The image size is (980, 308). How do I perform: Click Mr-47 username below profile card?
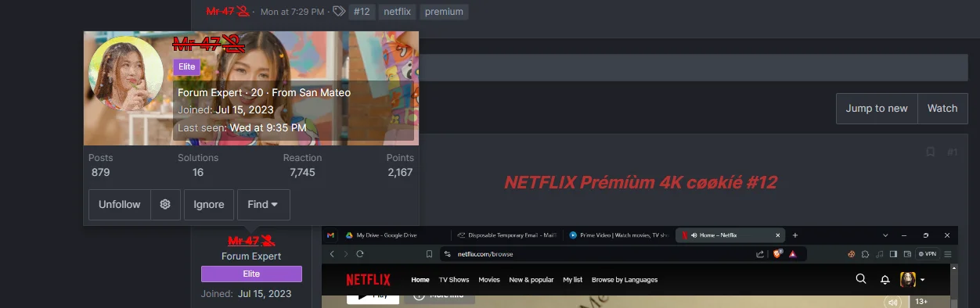[x=251, y=241]
